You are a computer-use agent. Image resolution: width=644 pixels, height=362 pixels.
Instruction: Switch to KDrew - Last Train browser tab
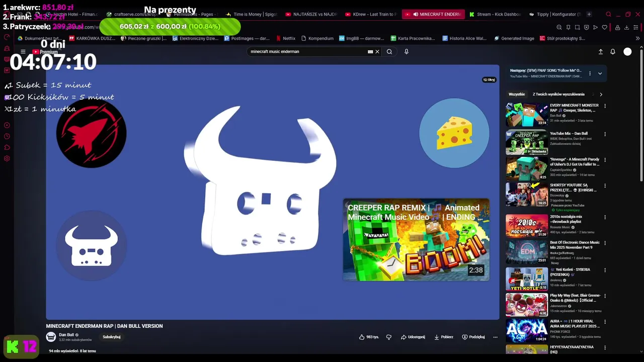[371, 14]
